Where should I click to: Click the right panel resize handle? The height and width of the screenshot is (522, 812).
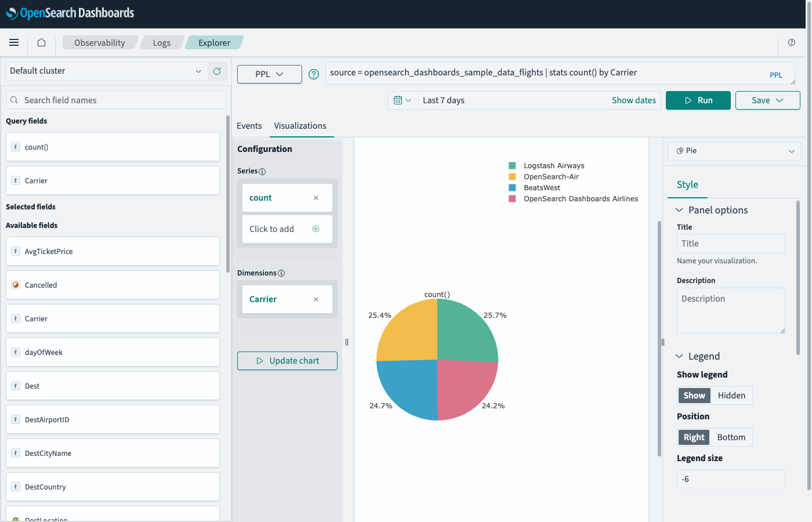[x=662, y=342]
